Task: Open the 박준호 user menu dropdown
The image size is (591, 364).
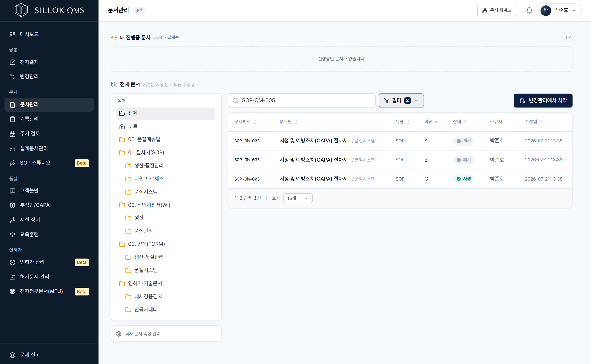Action: click(560, 11)
